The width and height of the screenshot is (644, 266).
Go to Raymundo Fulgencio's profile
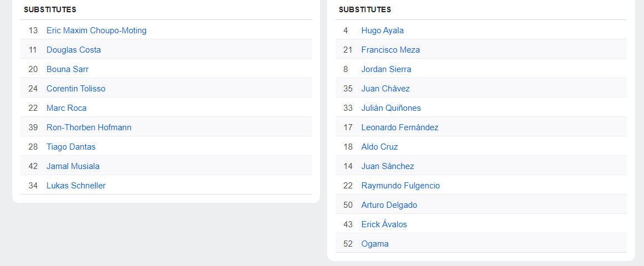coord(400,186)
